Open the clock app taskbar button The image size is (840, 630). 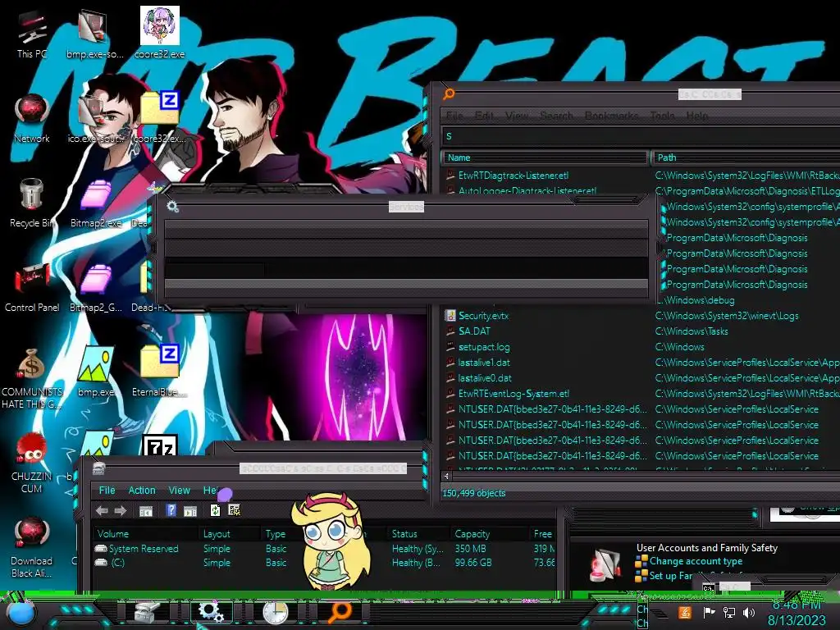coord(276,612)
